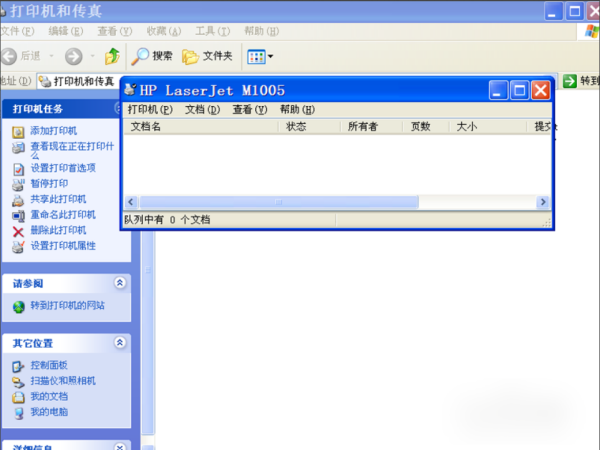600x450 pixels.
Task: Click the 共享此打印机 link
Action: [58, 199]
